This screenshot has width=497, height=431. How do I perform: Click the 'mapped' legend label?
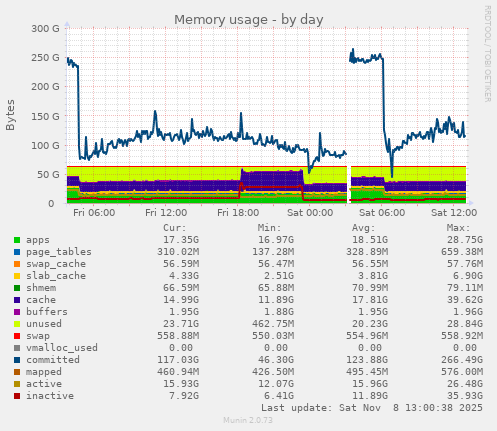[x=44, y=372]
